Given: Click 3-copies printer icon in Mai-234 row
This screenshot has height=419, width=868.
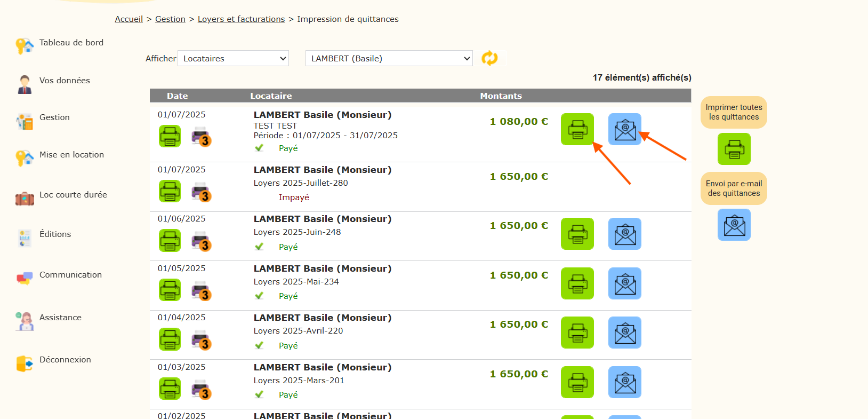Looking at the screenshot, I should click(x=201, y=290).
